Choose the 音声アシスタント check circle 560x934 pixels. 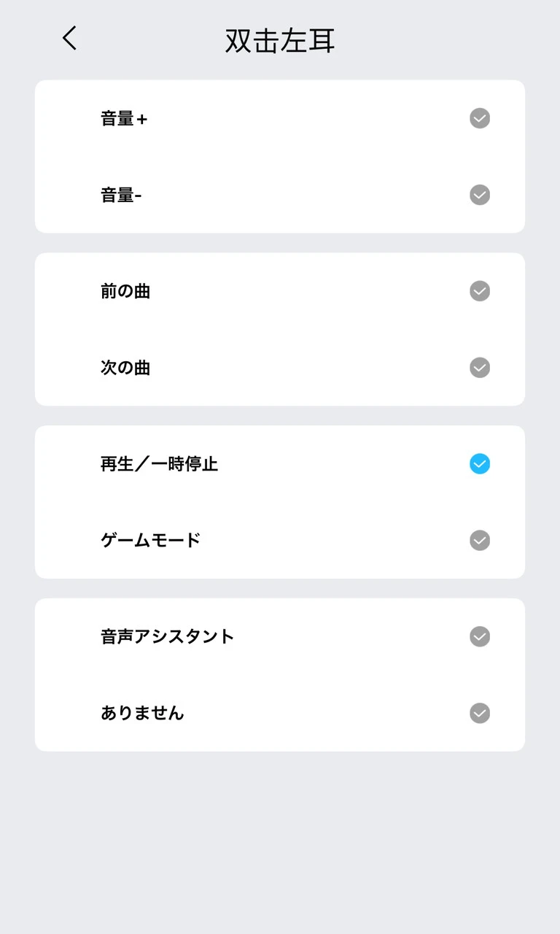(x=480, y=636)
